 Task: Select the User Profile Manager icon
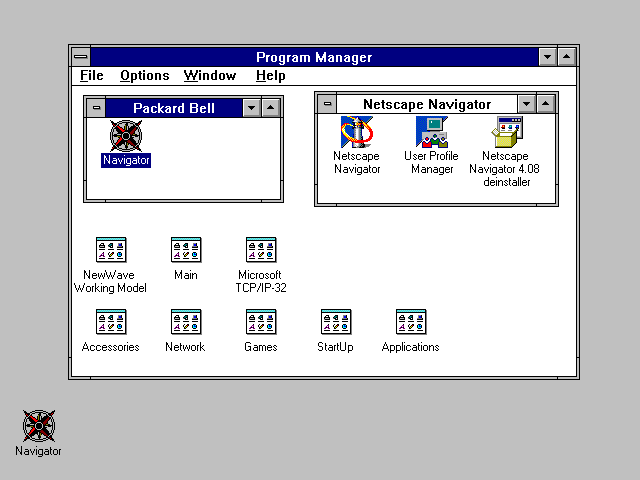coord(432,132)
